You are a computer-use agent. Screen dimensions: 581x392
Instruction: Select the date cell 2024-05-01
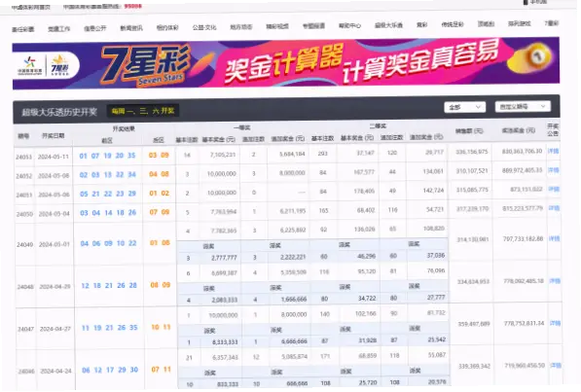(54, 244)
